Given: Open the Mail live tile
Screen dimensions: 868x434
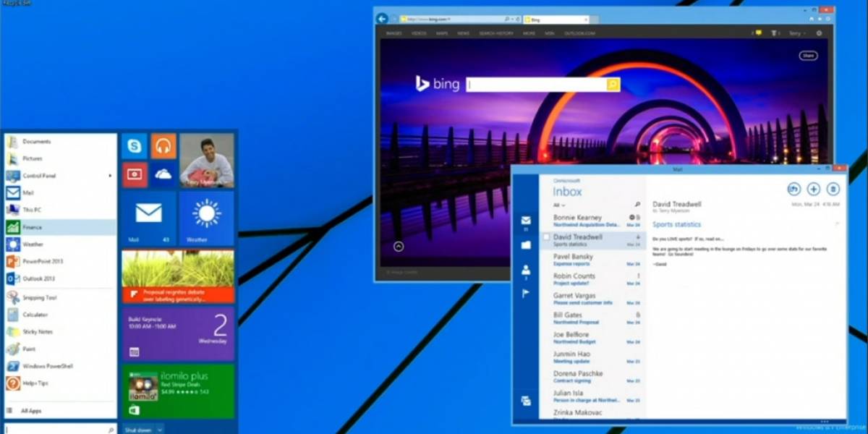Looking at the screenshot, I should pyautogui.click(x=149, y=218).
